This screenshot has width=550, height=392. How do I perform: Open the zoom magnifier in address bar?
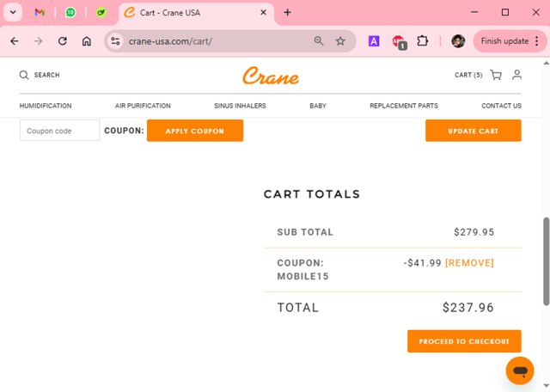pyautogui.click(x=319, y=41)
